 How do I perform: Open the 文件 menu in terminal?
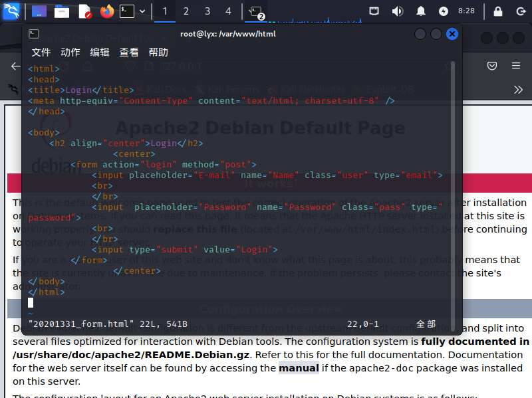41,52
